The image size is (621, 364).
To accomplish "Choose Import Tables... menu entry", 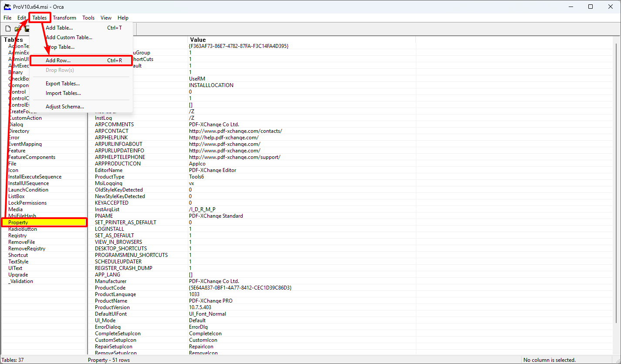I will [x=81, y=93].
